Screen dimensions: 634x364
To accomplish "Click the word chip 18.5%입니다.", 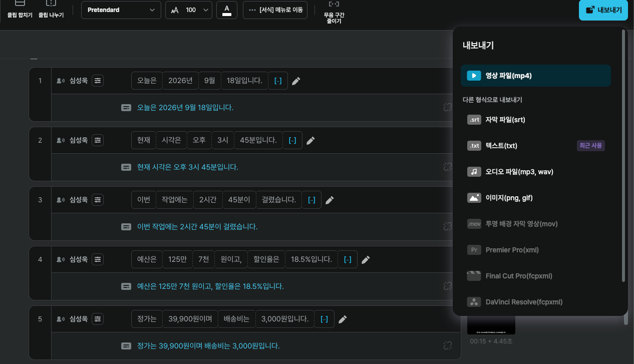I will [x=311, y=259].
